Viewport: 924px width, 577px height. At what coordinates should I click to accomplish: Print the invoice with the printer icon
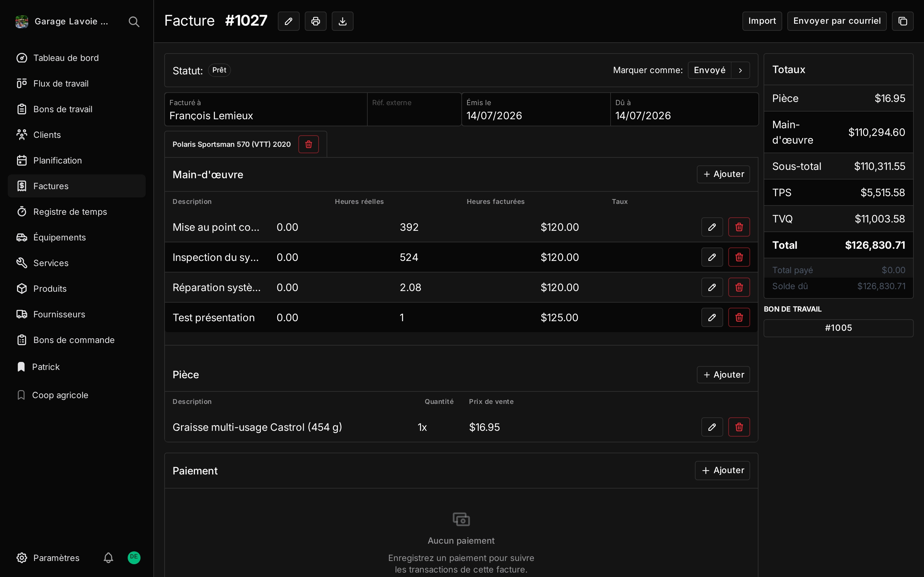click(315, 21)
